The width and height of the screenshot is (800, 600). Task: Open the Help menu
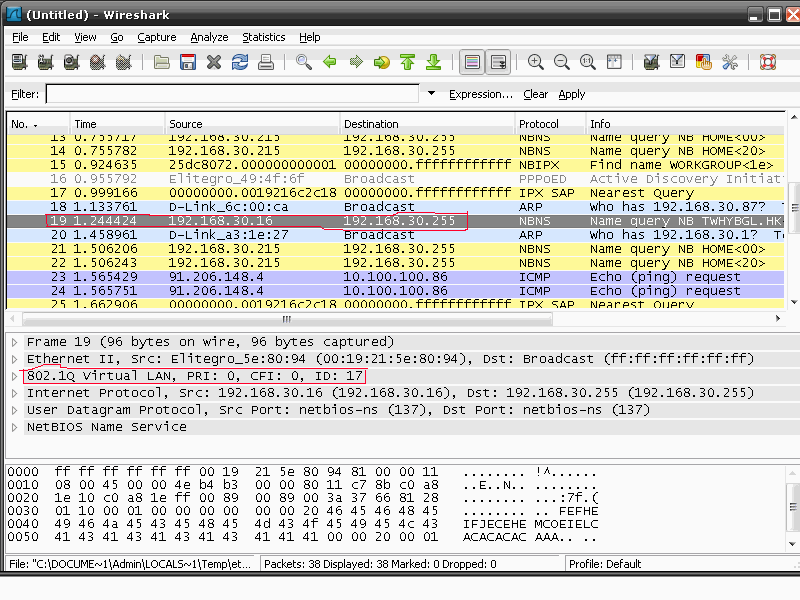point(310,37)
